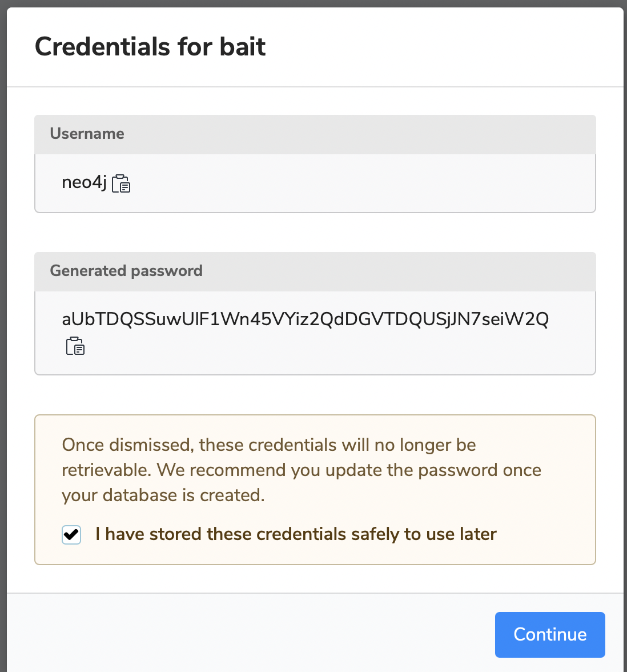
Task: Tick the stored credentials safely checkbox
Action: tap(71, 534)
